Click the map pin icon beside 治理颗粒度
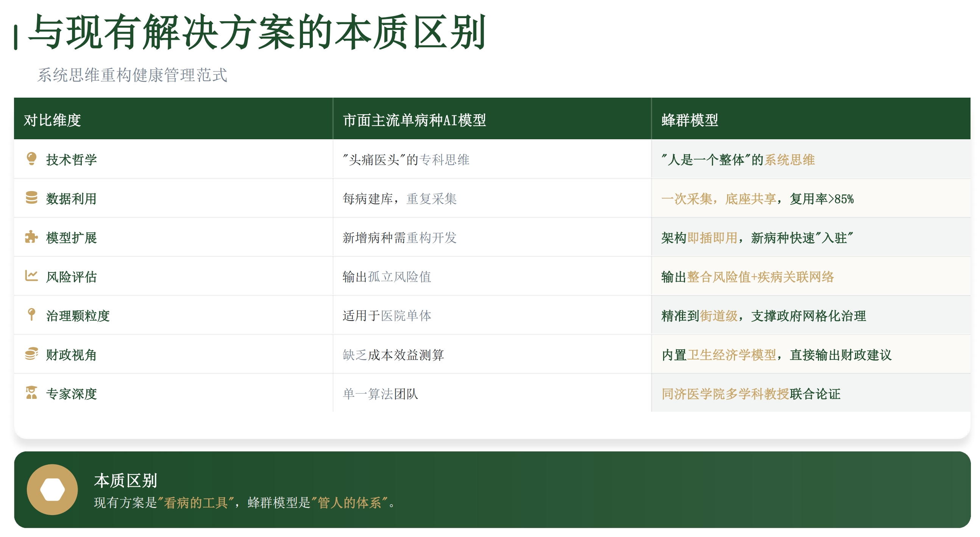Viewport: 980px width, 537px height. tap(31, 315)
